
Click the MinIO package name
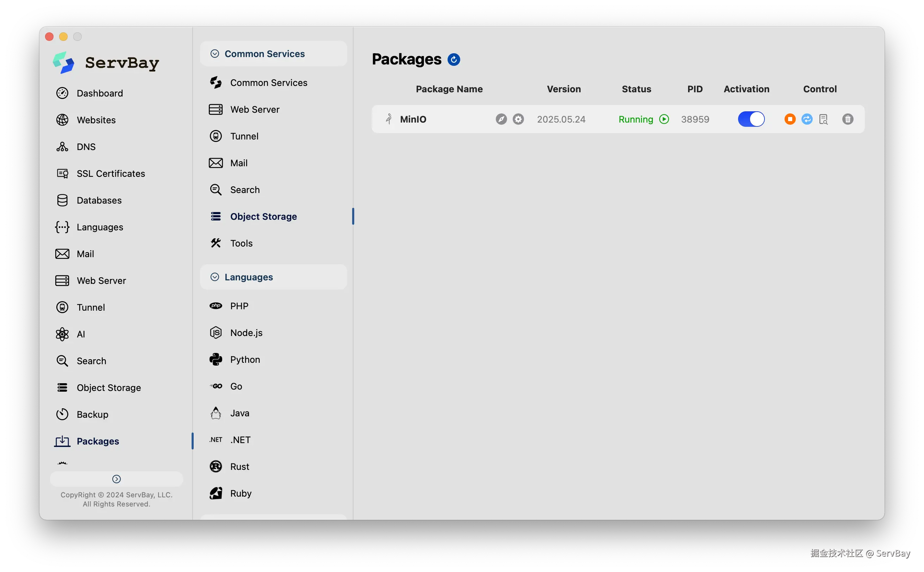click(x=413, y=119)
